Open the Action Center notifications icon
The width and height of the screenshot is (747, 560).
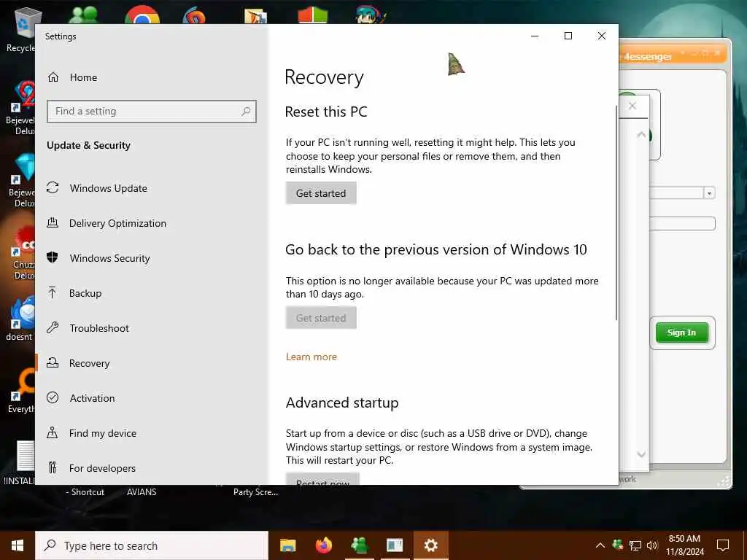coord(723,545)
